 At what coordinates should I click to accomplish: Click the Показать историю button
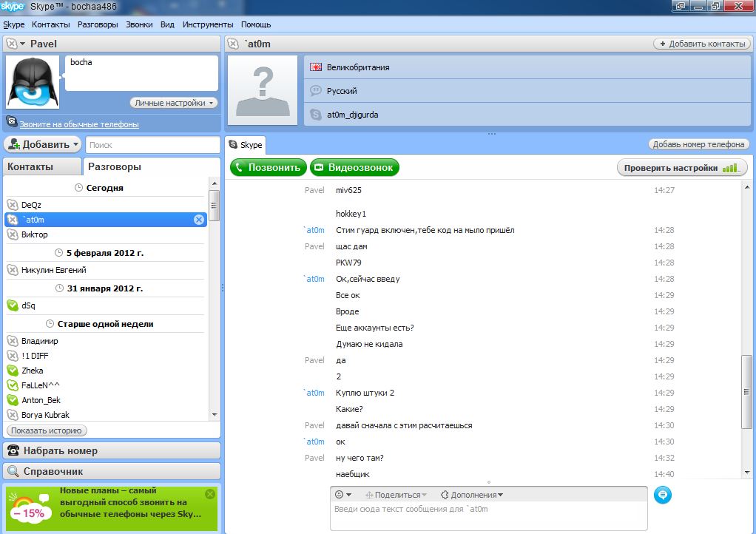pyautogui.click(x=47, y=430)
